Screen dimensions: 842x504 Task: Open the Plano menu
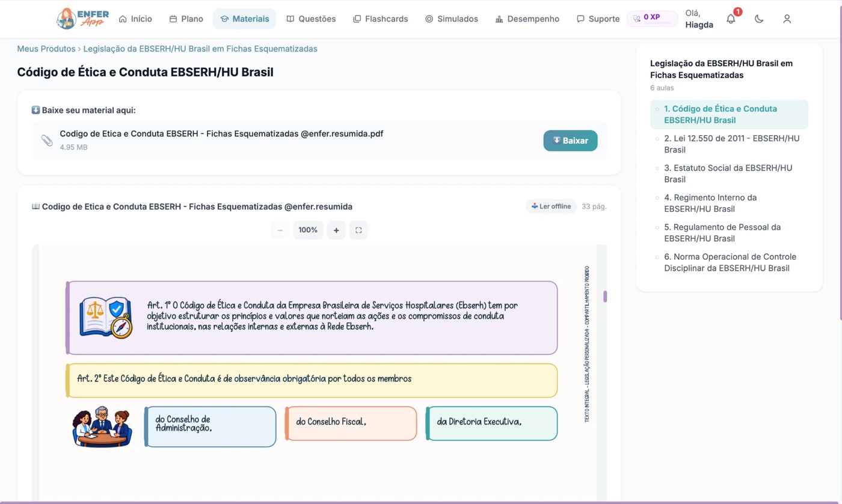coord(186,19)
